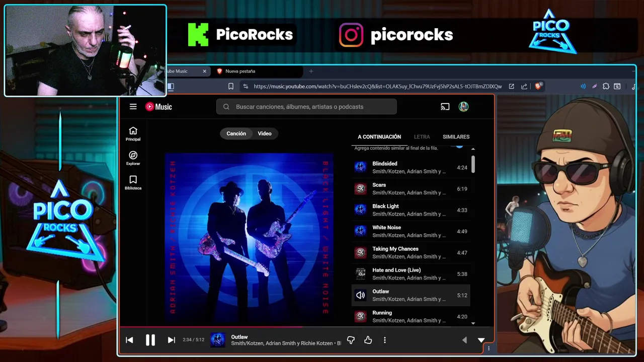
Task: Click the Outlaw title in player bar
Action: pos(239,337)
